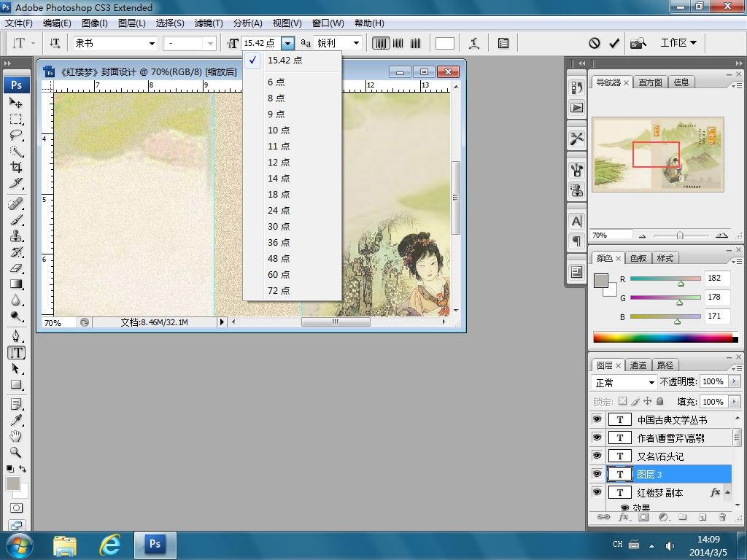Select the Vertical Type tool
The height and width of the screenshot is (560, 747).
click(16, 353)
